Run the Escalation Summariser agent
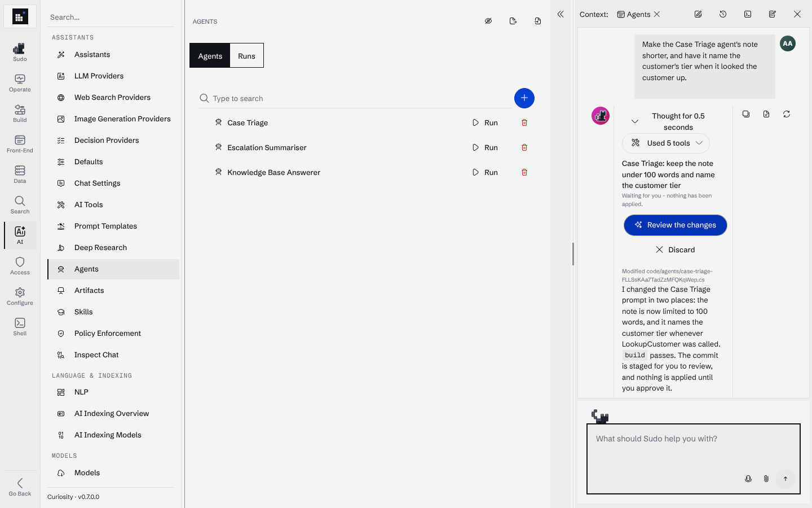 [x=486, y=147]
